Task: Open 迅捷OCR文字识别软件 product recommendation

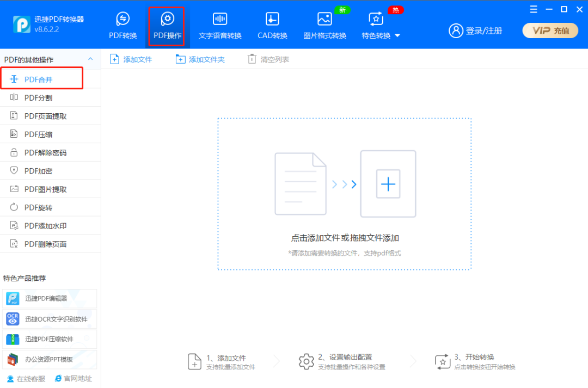Action: 50,319
